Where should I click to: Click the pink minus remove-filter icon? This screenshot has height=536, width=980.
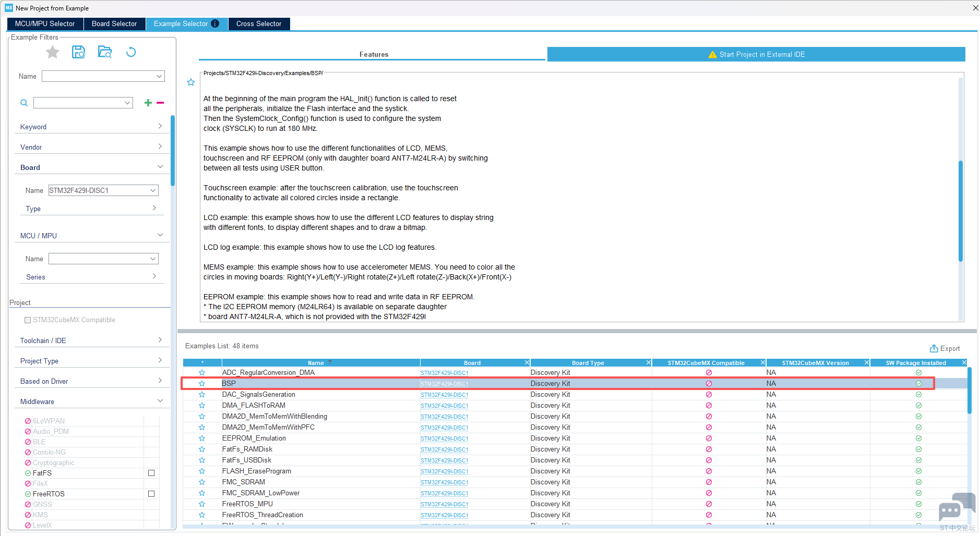click(x=160, y=103)
